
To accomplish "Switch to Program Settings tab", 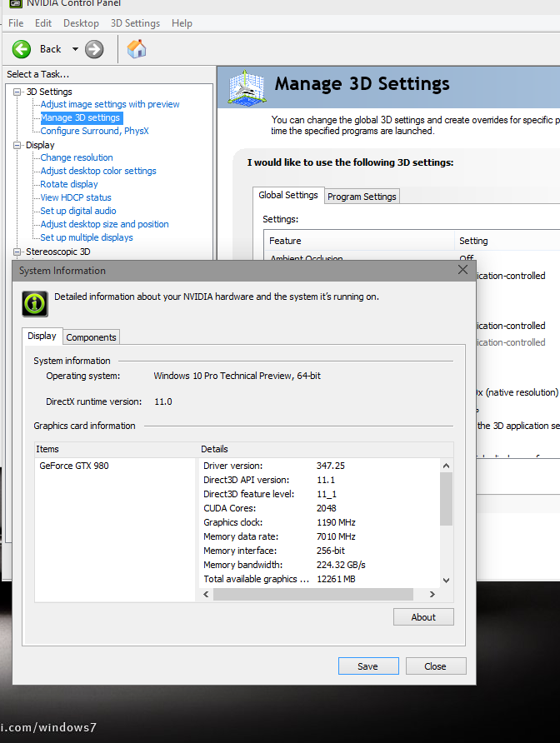I will click(362, 197).
